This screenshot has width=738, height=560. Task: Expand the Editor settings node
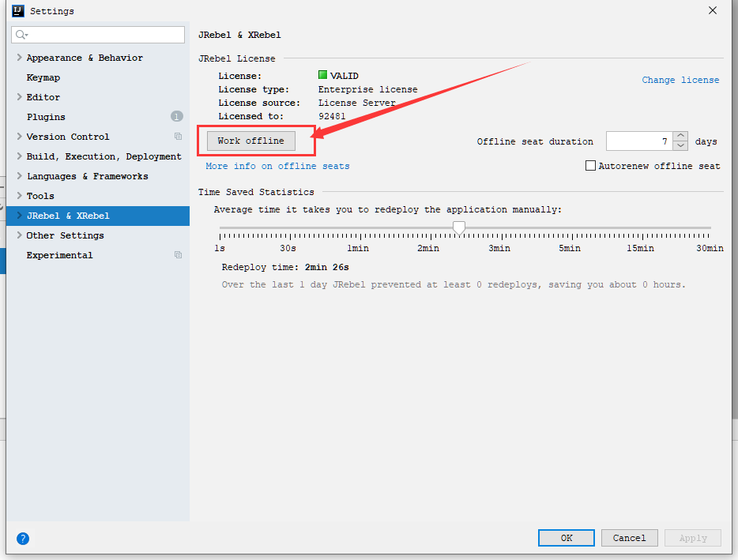pyautogui.click(x=19, y=97)
